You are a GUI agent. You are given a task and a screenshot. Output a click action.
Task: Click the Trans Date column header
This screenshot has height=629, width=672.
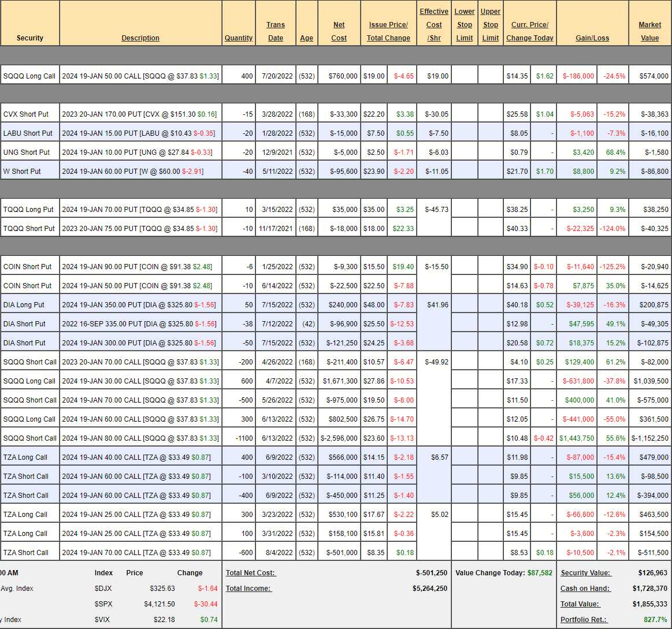click(276, 31)
